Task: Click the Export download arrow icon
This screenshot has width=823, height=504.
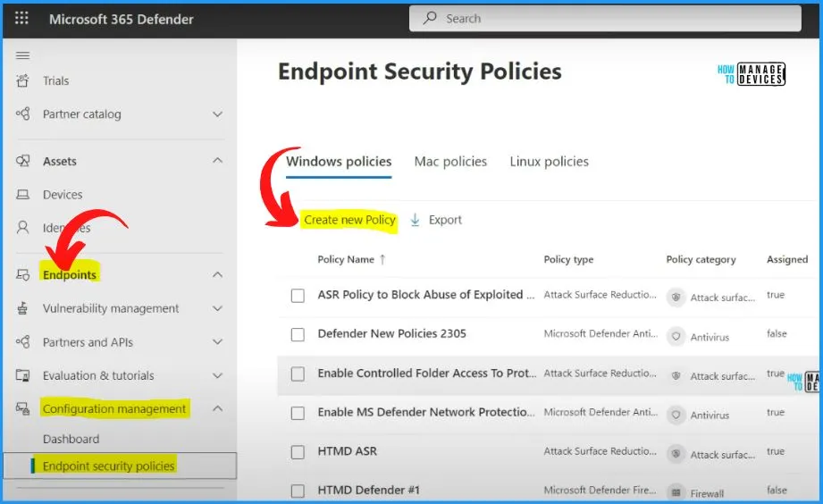Action: [415, 220]
